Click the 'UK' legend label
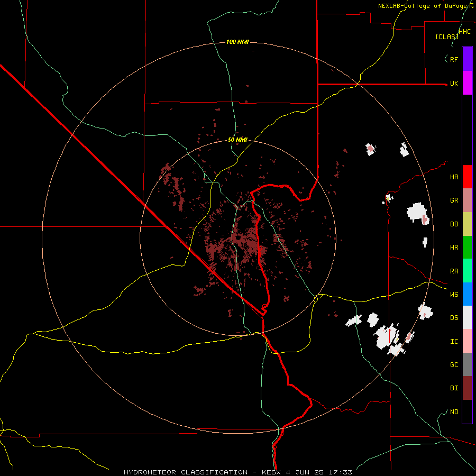476x476 pixels. click(454, 84)
